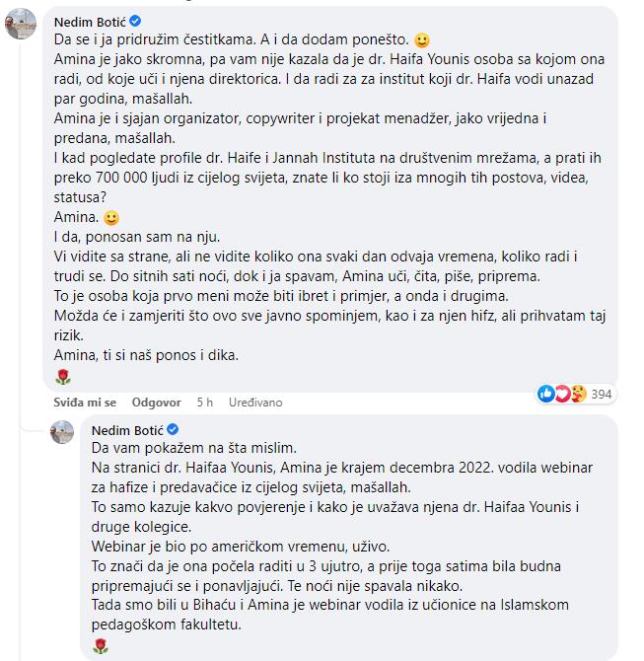Open Nedim Botić's name in the reply comment

coord(127,430)
